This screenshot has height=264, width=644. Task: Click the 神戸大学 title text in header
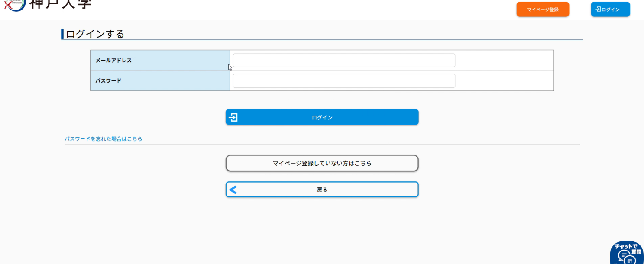pos(60,4)
